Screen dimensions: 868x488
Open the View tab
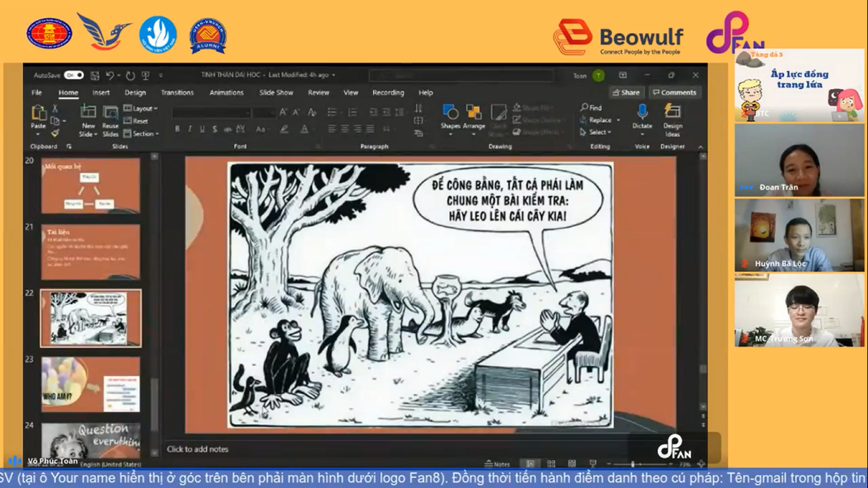coord(350,92)
